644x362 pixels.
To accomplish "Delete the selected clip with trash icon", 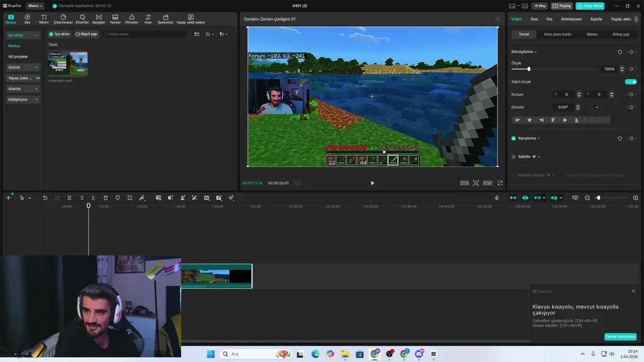I will pos(106,198).
